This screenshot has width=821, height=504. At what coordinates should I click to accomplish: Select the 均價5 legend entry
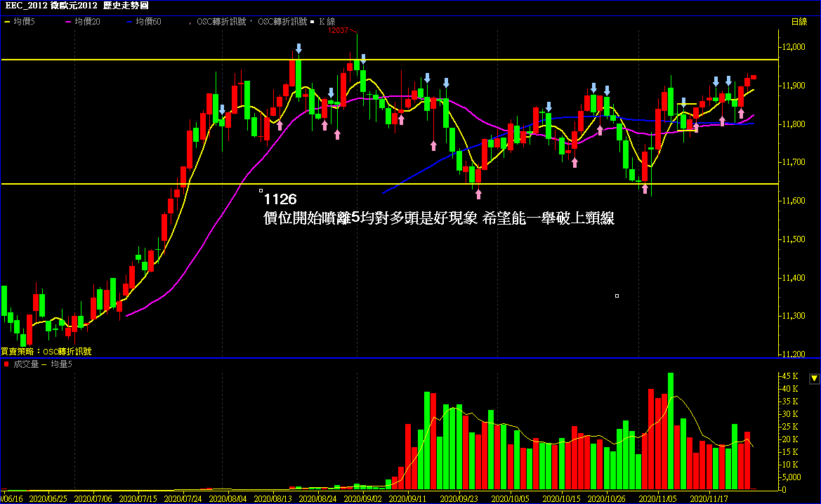[20, 22]
